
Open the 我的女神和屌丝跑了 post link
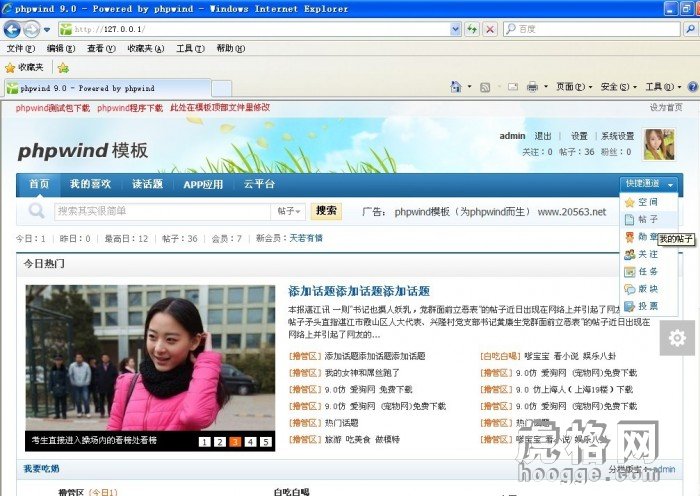[x=362, y=372]
